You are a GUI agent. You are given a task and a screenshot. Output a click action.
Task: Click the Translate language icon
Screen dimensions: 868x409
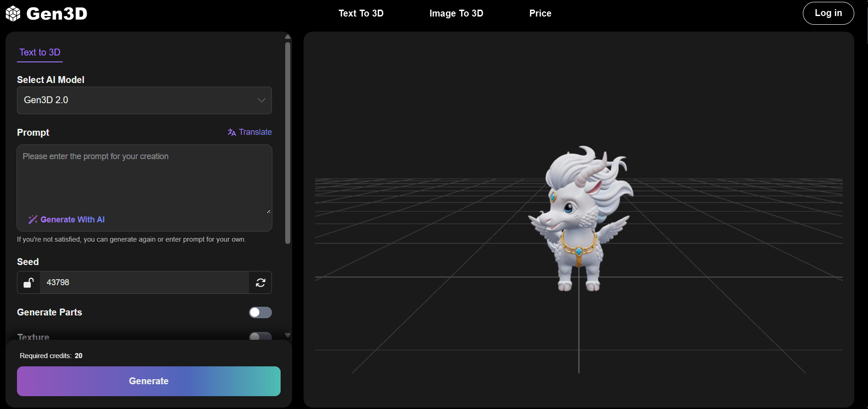232,132
